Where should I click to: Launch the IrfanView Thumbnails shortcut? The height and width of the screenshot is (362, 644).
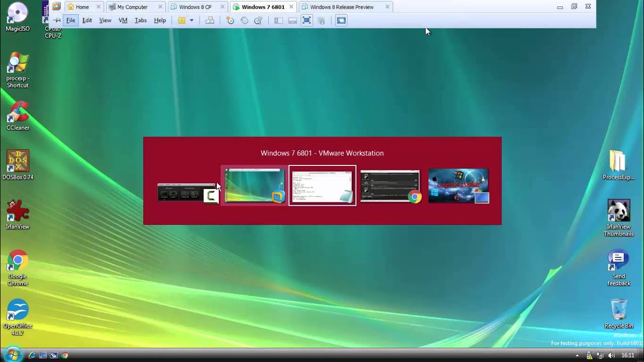coord(619,218)
